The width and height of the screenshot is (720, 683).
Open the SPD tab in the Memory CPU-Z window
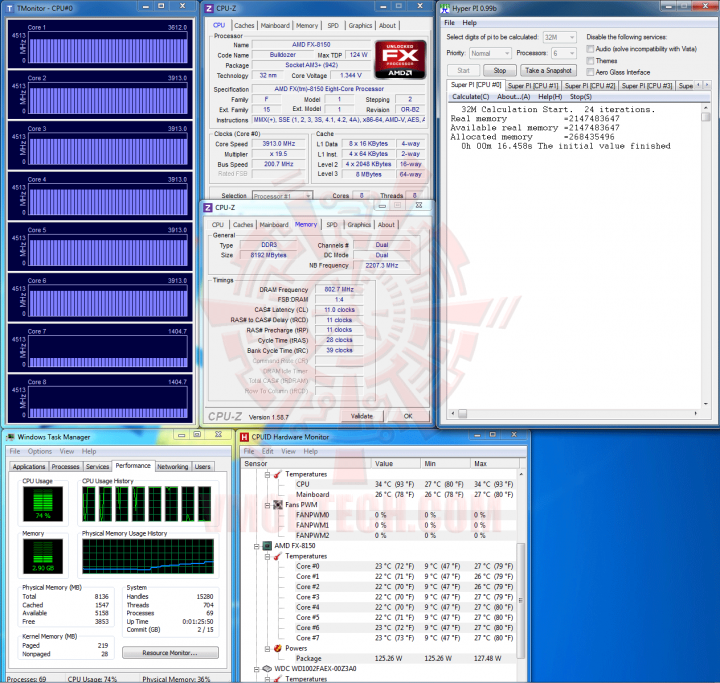332,225
